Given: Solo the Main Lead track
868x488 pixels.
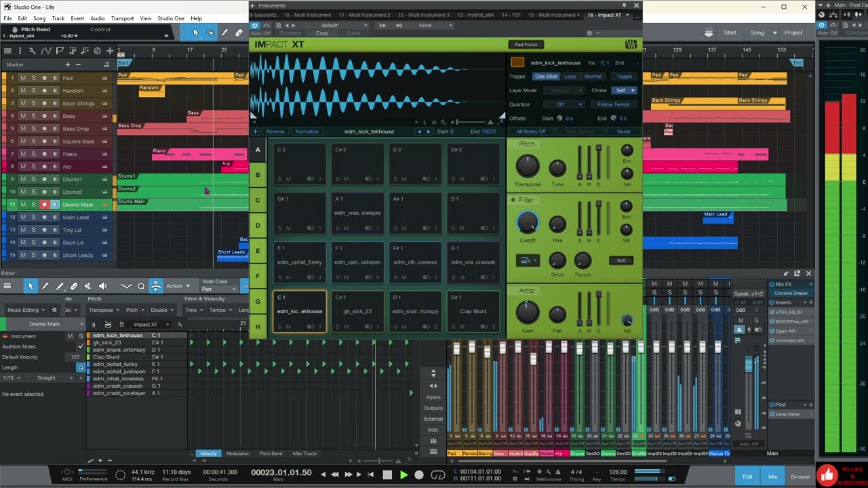Looking at the screenshot, I should [33, 217].
